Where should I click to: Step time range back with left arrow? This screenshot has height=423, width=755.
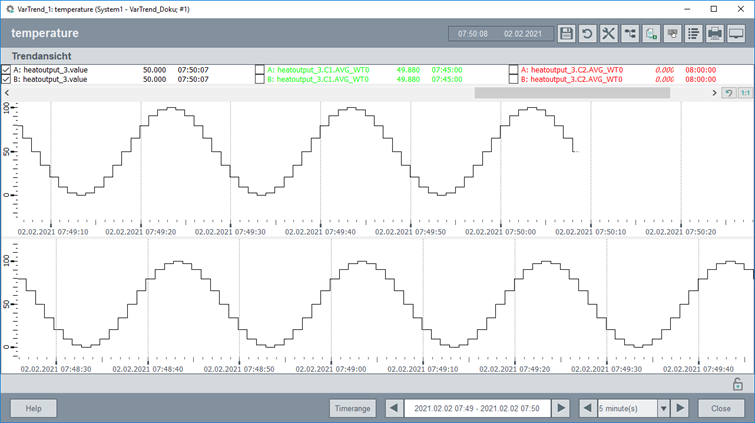395,408
